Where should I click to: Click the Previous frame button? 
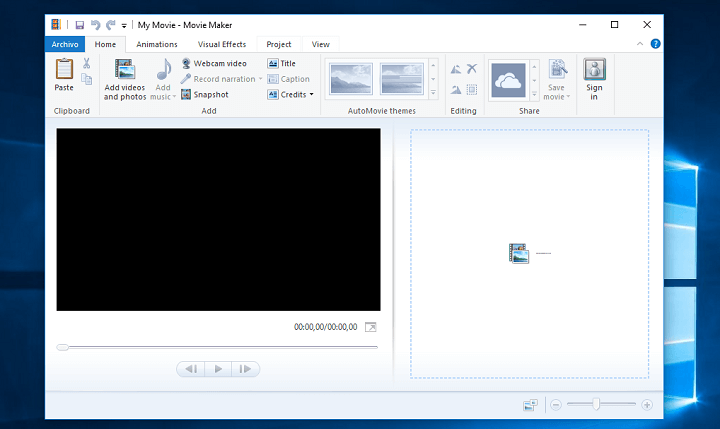click(x=191, y=369)
